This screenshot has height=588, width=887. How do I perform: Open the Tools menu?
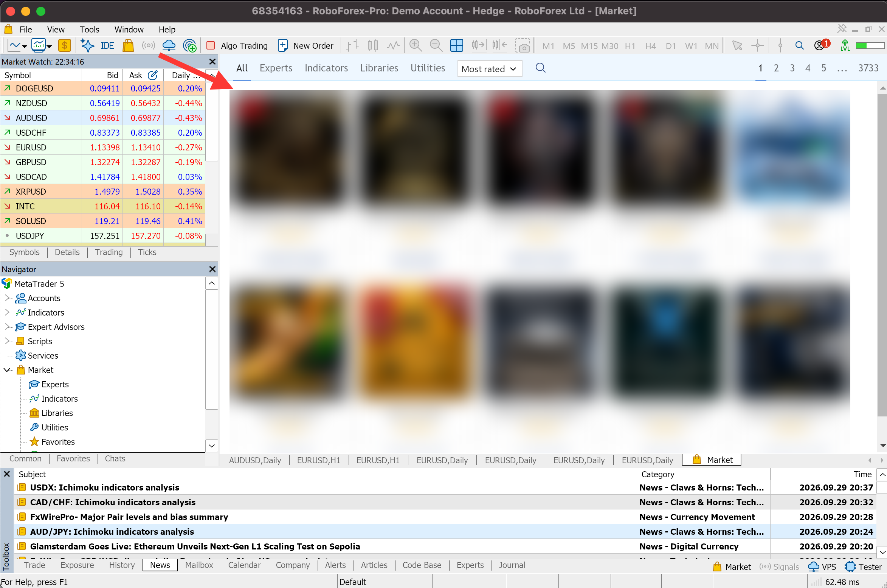pyautogui.click(x=89, y=29)
